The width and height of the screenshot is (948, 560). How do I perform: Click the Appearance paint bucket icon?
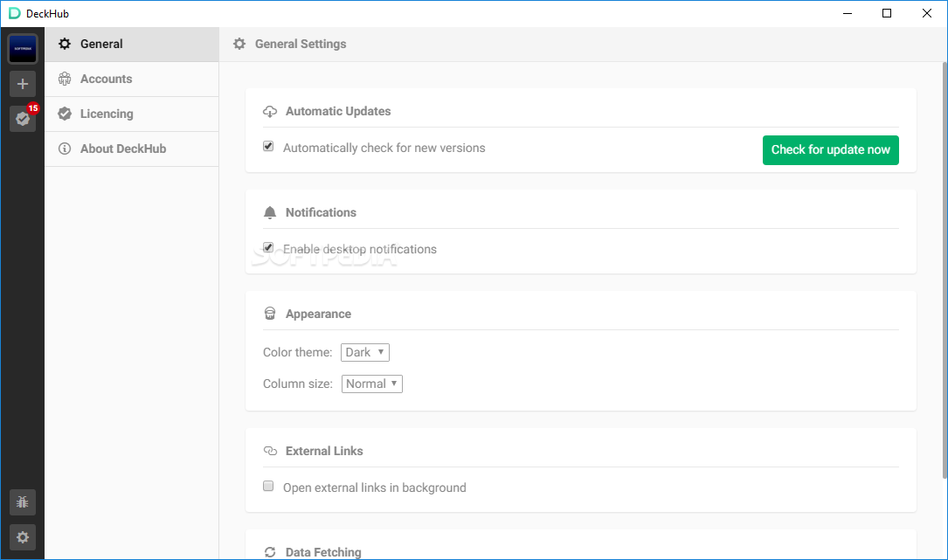270,314
